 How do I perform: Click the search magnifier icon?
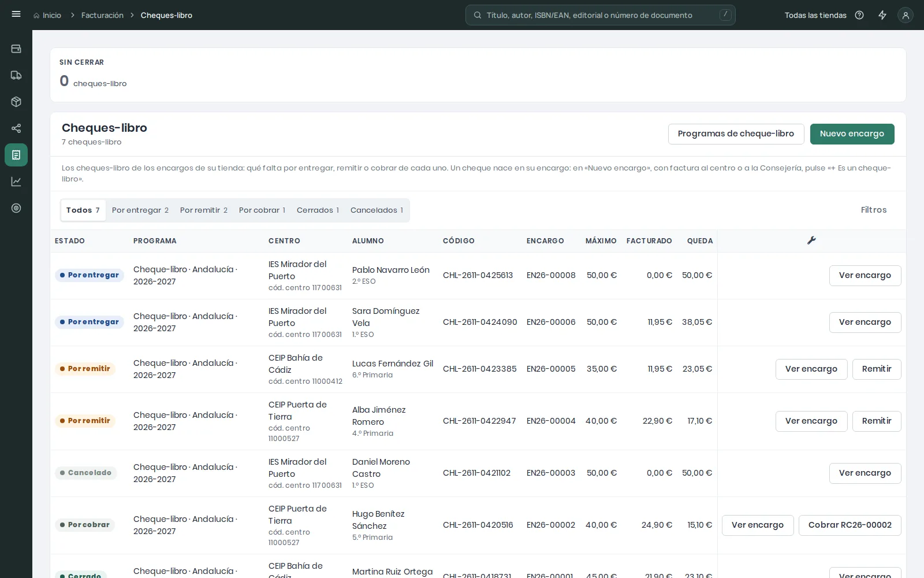coord(478,15)
